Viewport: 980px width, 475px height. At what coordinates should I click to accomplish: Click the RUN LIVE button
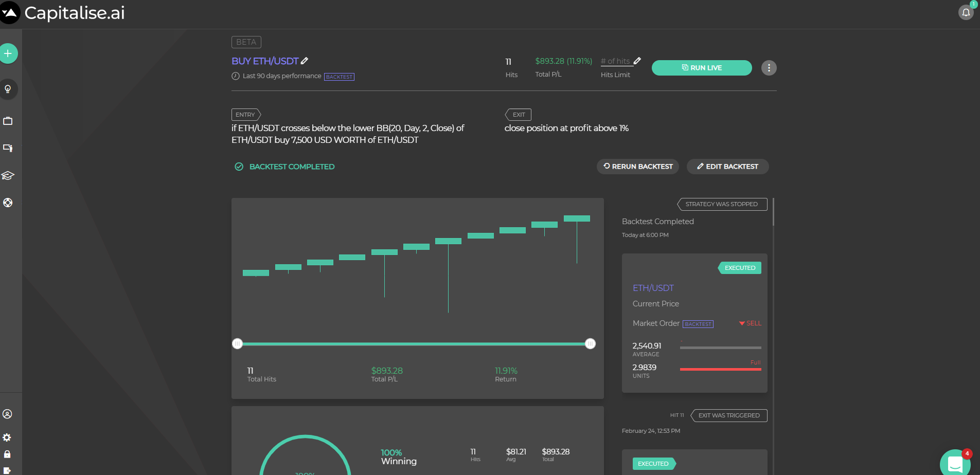(702, 67)
